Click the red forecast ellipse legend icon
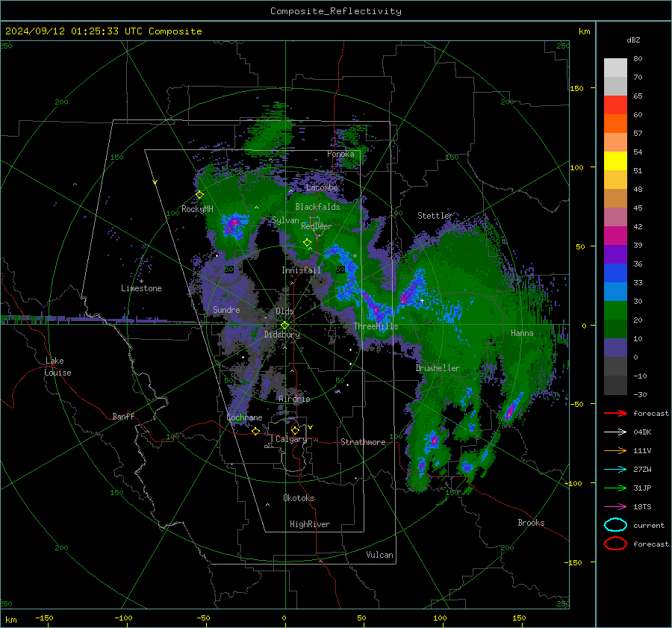This screenshot has width=672, height=628. [x=615, y=544]
